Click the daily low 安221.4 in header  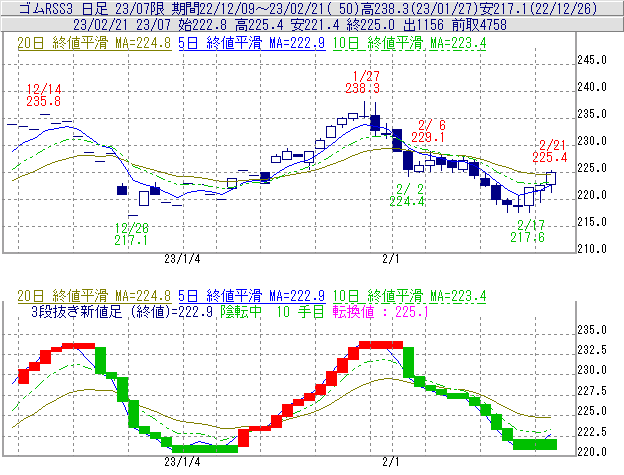(x=315, y=25)
